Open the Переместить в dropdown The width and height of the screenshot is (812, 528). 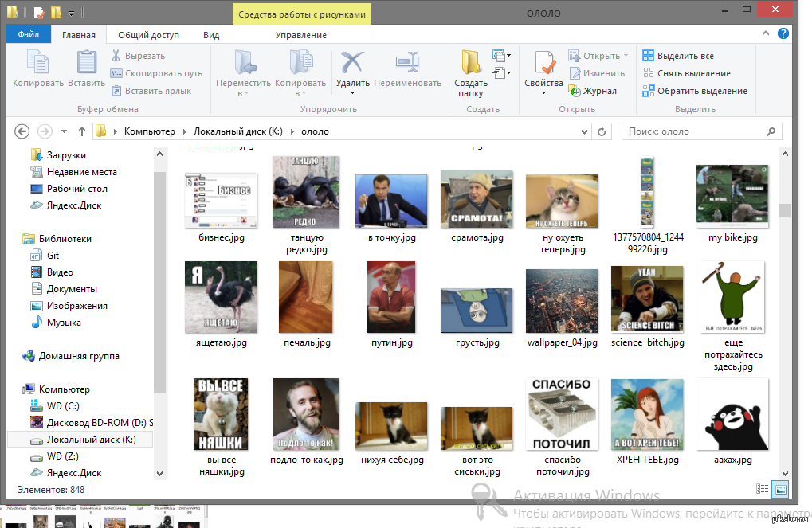(243, 93)
